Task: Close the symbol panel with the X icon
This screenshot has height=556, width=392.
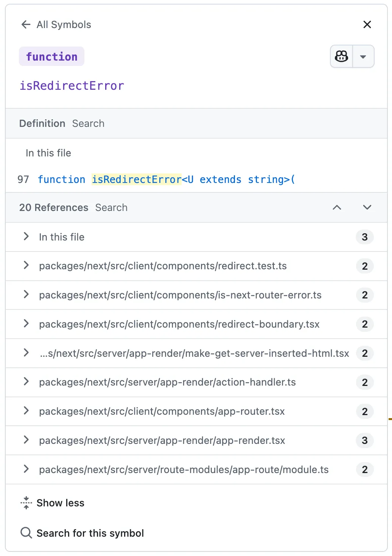Action: point(367,25)
